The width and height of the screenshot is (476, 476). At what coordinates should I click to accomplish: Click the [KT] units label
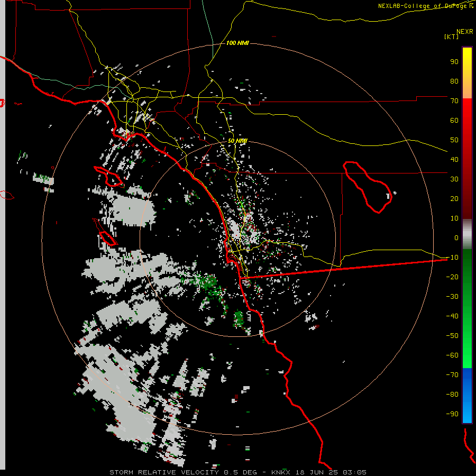(452, 36)
